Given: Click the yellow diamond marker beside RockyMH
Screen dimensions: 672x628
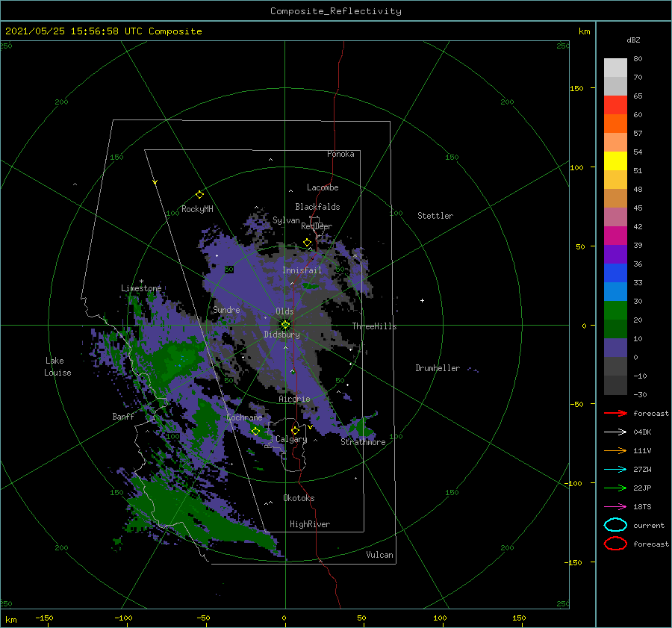Looking at the screenshot, I should (x=199, y=195).
